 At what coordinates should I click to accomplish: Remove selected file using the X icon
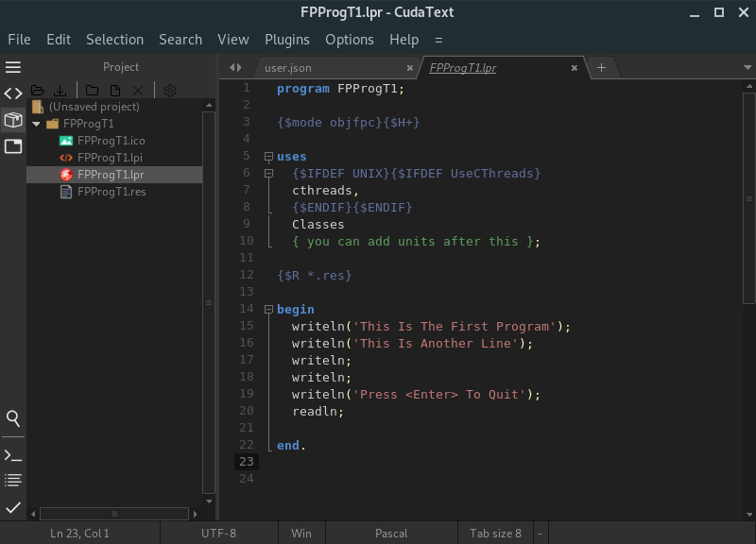coord(137,89)
